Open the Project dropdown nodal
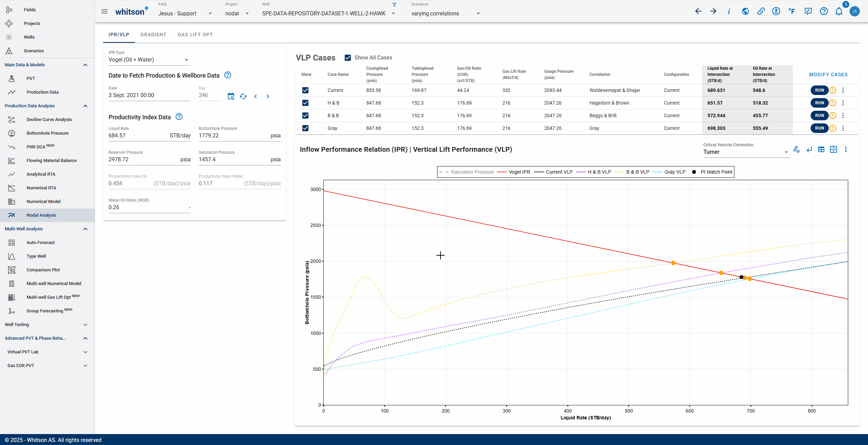This screenshot has width=868, height=445. (237, 13)
